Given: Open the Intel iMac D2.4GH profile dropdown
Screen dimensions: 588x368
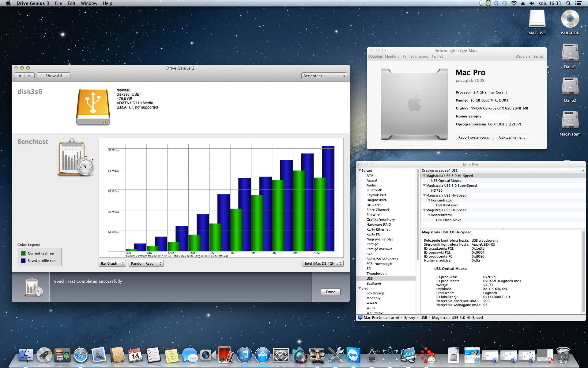Looking at the screenshot, I should click(x=323, y=263).
